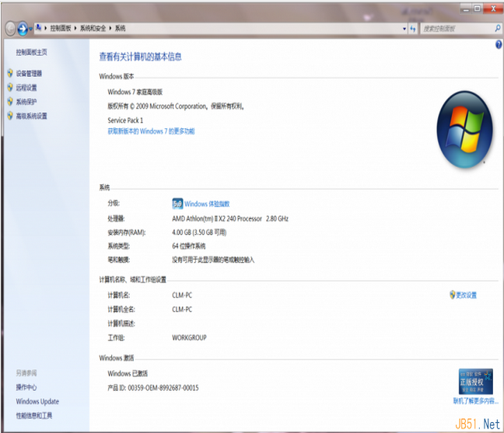Select 控制面板 in the address breadcrumb

[61, 28]
